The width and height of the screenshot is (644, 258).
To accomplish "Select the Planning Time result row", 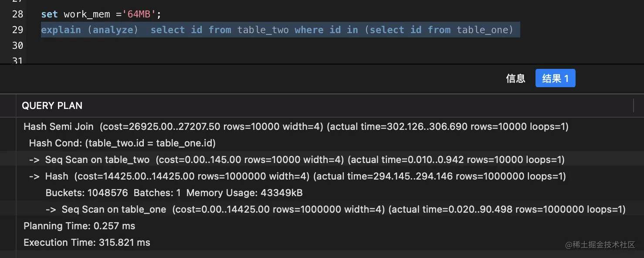I will coord(79,226).
